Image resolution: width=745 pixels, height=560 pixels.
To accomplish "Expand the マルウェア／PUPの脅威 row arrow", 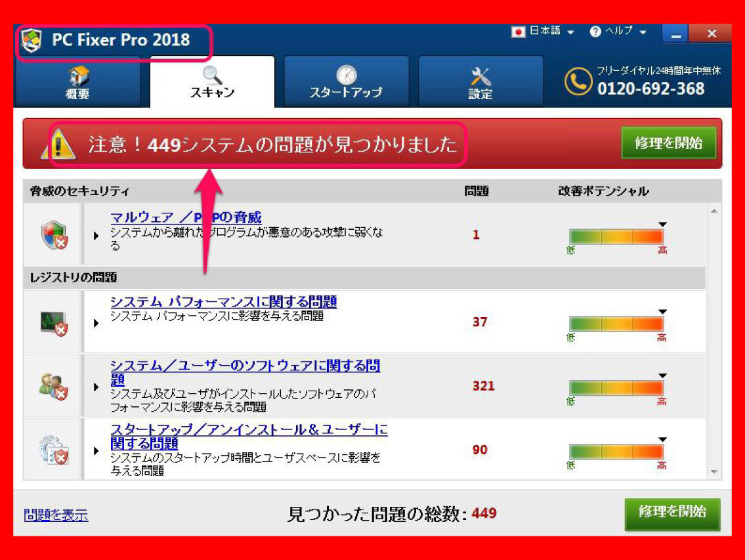I will (x=96, y=236).
